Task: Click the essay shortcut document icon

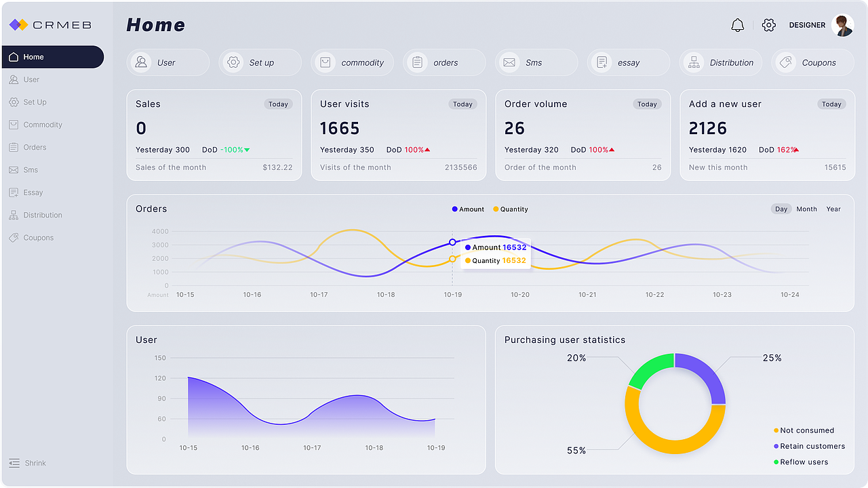Action: pos(601,62)
